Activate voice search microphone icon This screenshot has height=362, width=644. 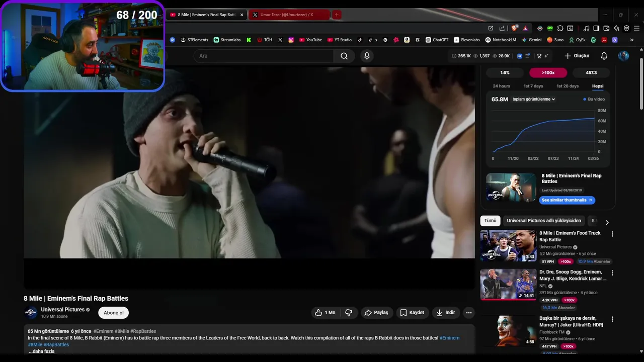pyautogui.click(x=367, y=56)
